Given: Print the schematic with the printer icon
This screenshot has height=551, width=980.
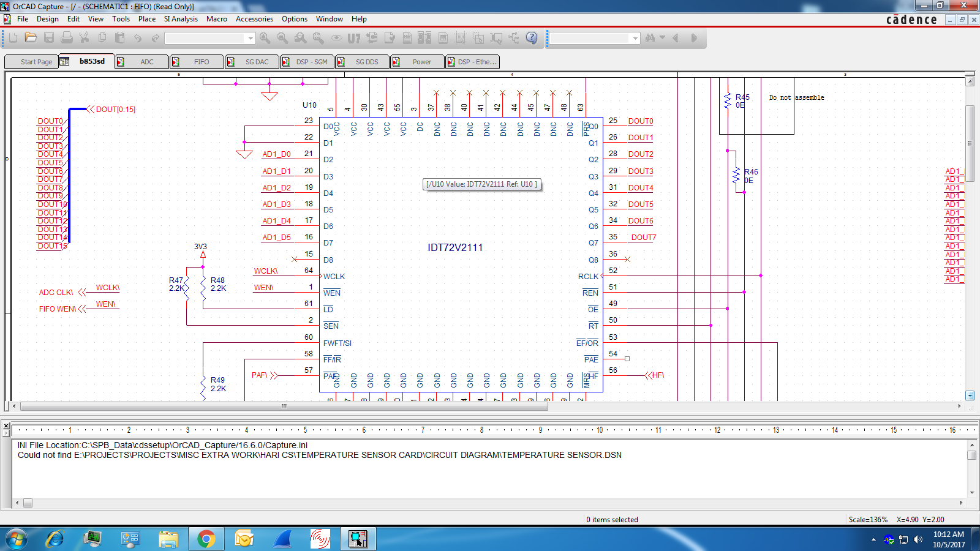Looking at the screenshot, I should [67, 38].
